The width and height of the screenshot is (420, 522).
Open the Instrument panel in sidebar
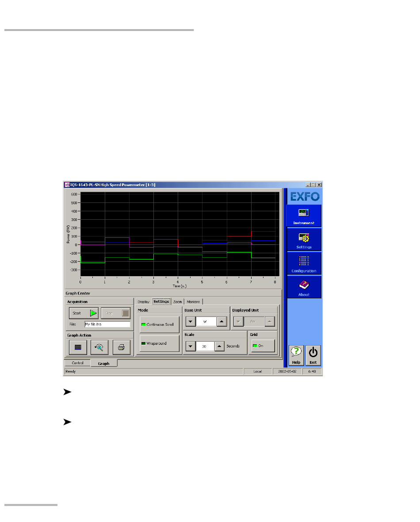tap(303, 215)
